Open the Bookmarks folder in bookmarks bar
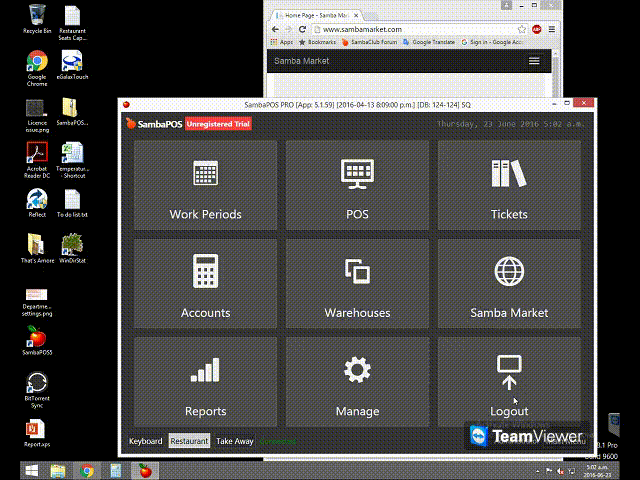This screenshot has width=640, height=480. tap(318, 42)
